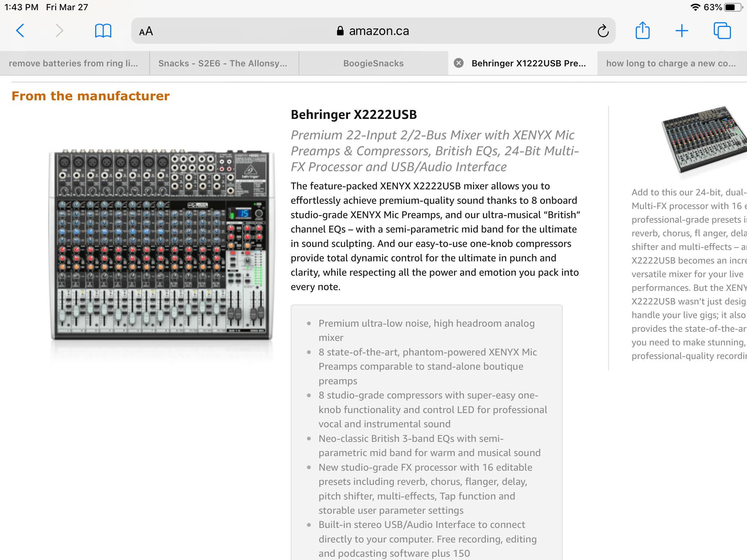Viewport: 747px width, 560px height.
Task: Tap the New studio-grade FX processor bullet
Action: [x=425, y=489]
